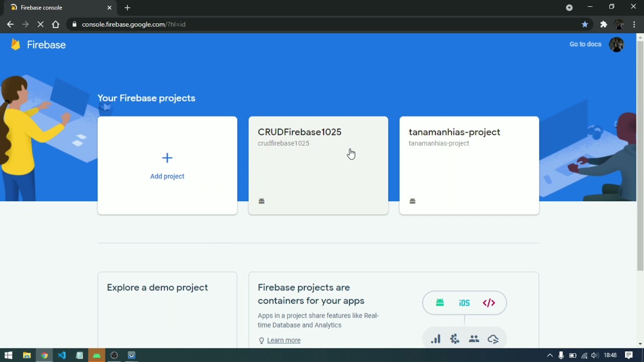Click the gear-like extensions icon in diagram
This screenshot has width=644, height=362.
click(x=455, y=339)
